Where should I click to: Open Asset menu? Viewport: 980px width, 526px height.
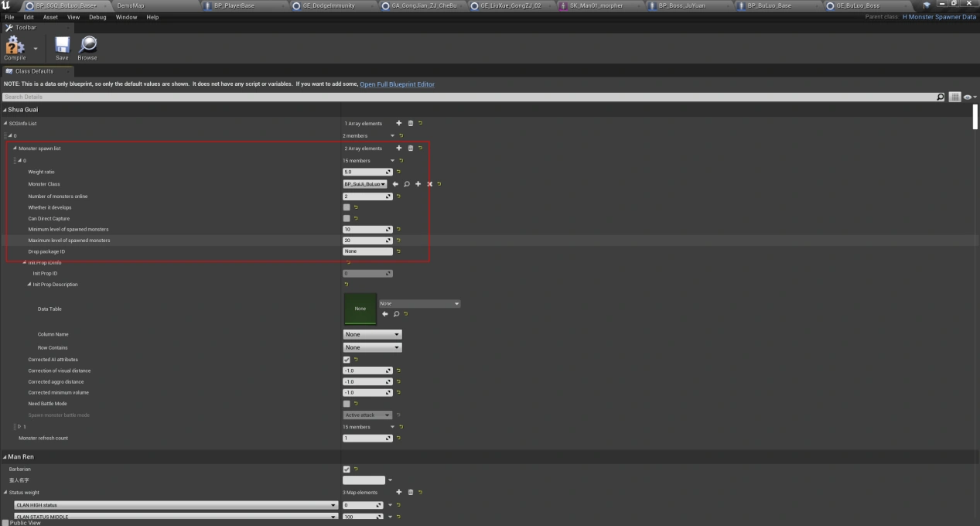tap(50, 17)
